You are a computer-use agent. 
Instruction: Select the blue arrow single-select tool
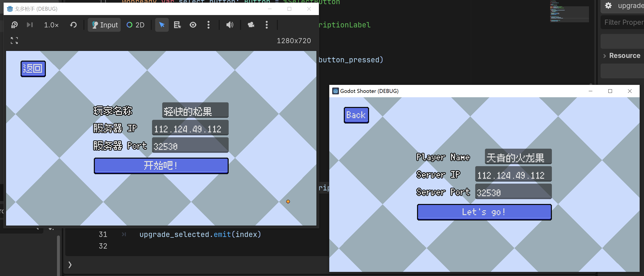[162, 25]
